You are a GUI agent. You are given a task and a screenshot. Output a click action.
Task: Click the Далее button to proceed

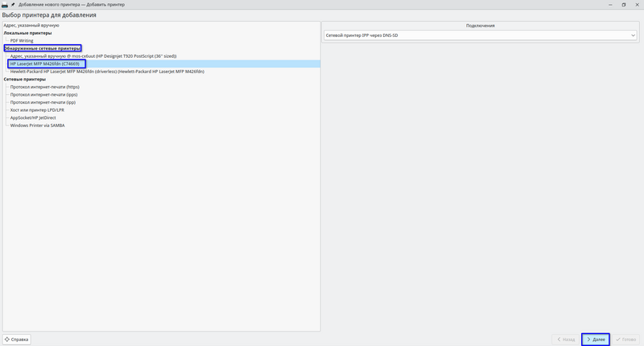coord(597,340)
